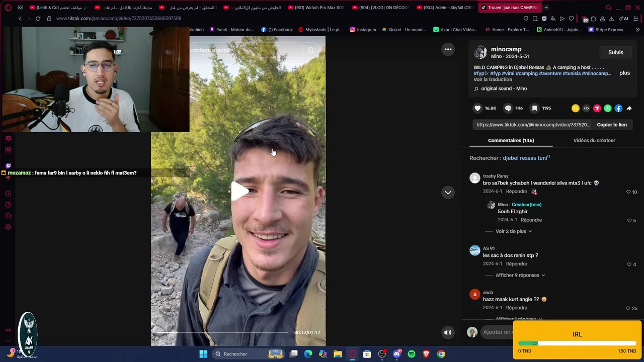The height and width of the screenshot is (362, 644).
Task: Expand Afficher 9 réponses
Action: tap(520, 275)
